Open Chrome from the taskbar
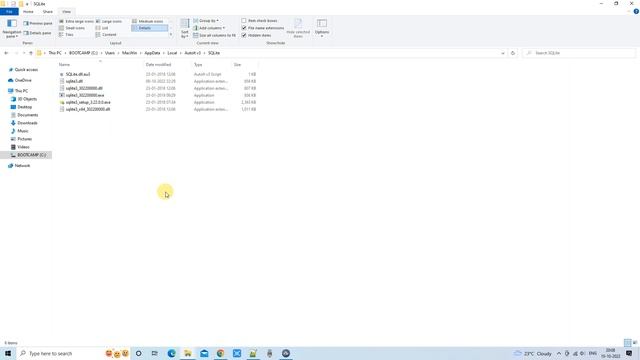The width and height of the screenshot is (640, 360). [220, 353]
